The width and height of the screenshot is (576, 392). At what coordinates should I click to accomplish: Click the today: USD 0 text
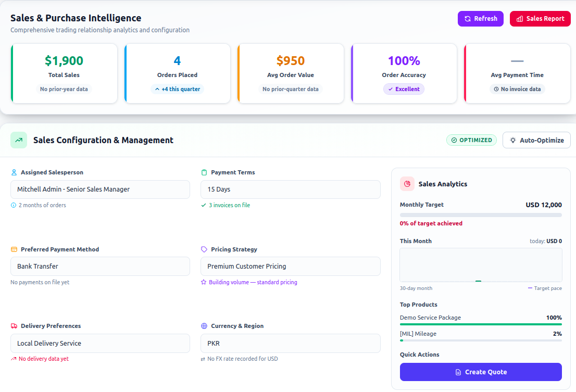[x=545, y=241]
